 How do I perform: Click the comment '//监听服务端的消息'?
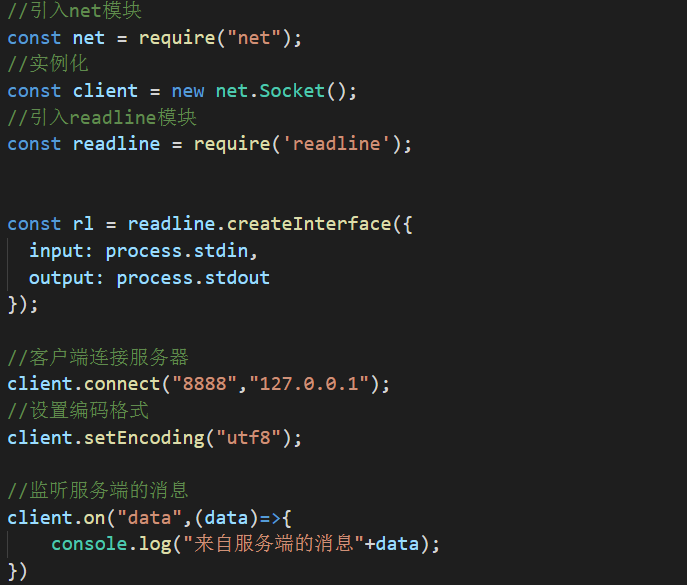tap(98, 490)
